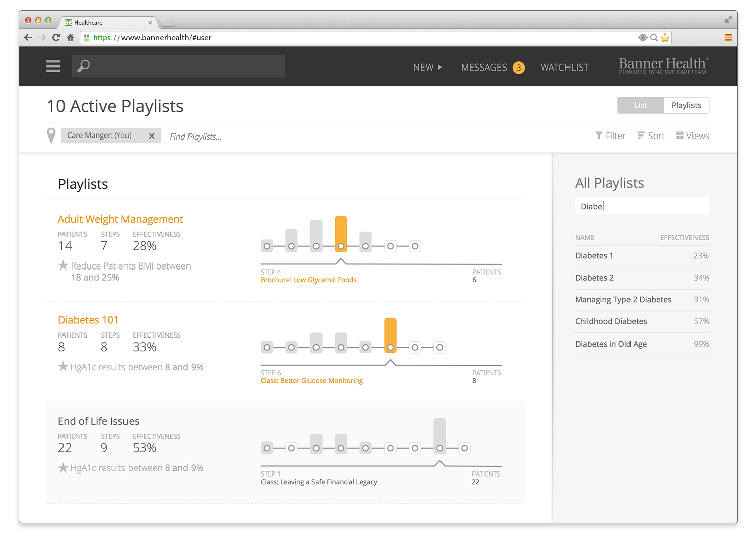Screen dimensions: 756x539
Task: Click the zoom magnifier in address bar
Action: click(654, 37)
